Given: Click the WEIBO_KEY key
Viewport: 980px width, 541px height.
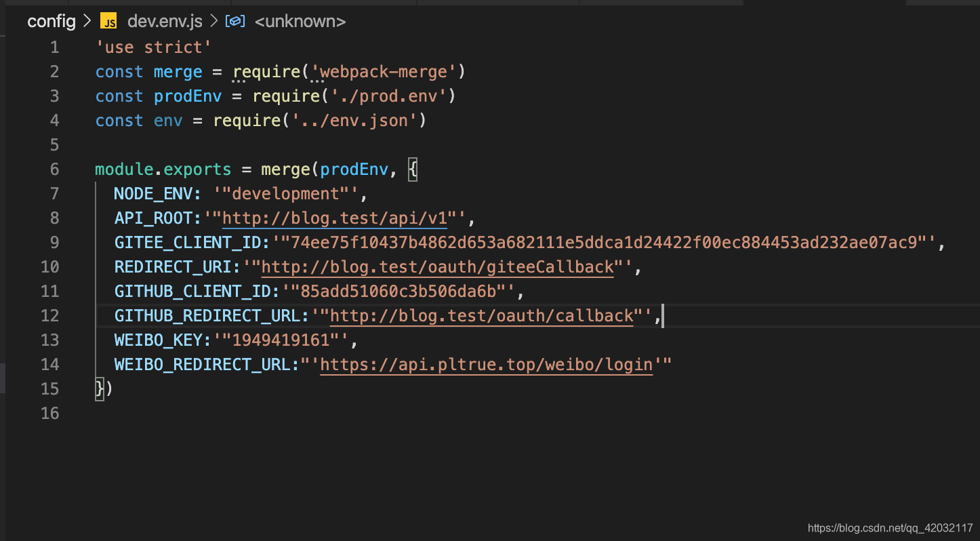Looking at the screenshot, I should (158, 340).
